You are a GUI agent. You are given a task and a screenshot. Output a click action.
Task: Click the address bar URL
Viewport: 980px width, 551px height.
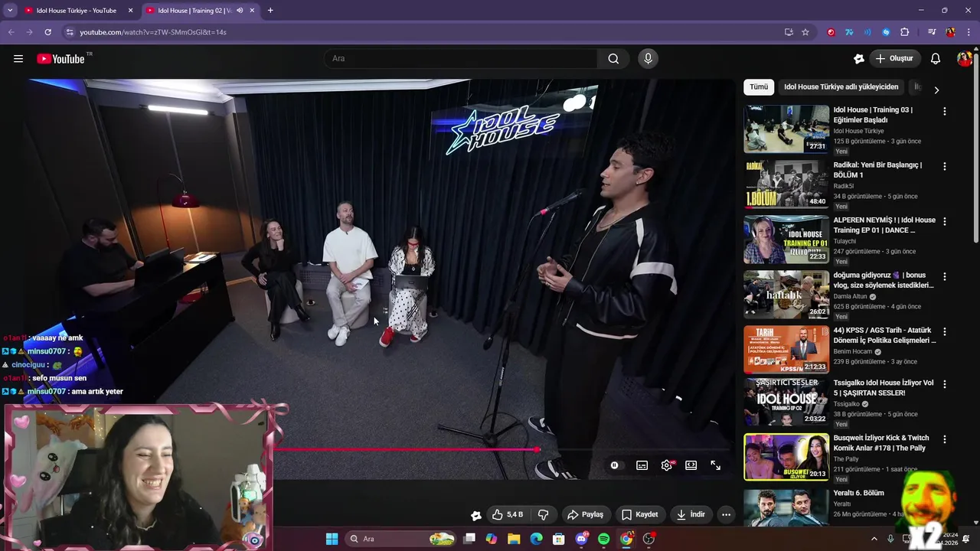(x=153, y=32)
